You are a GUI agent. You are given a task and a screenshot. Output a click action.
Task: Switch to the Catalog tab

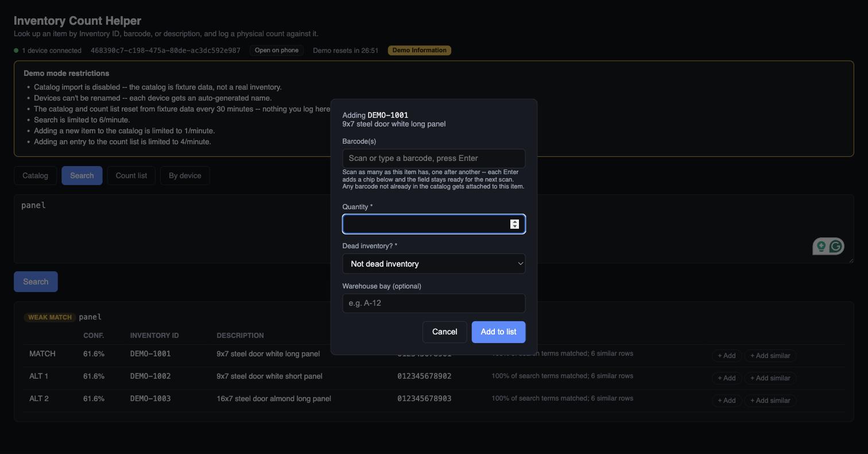point(35,176)
